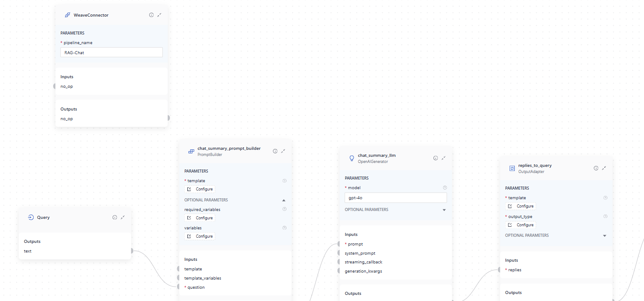Image resolution: width=644 pixels, height=301 pixels.
Task: Collapse the chat_summary_llm node
Action: pyautogui.click(x=443, y=158)
